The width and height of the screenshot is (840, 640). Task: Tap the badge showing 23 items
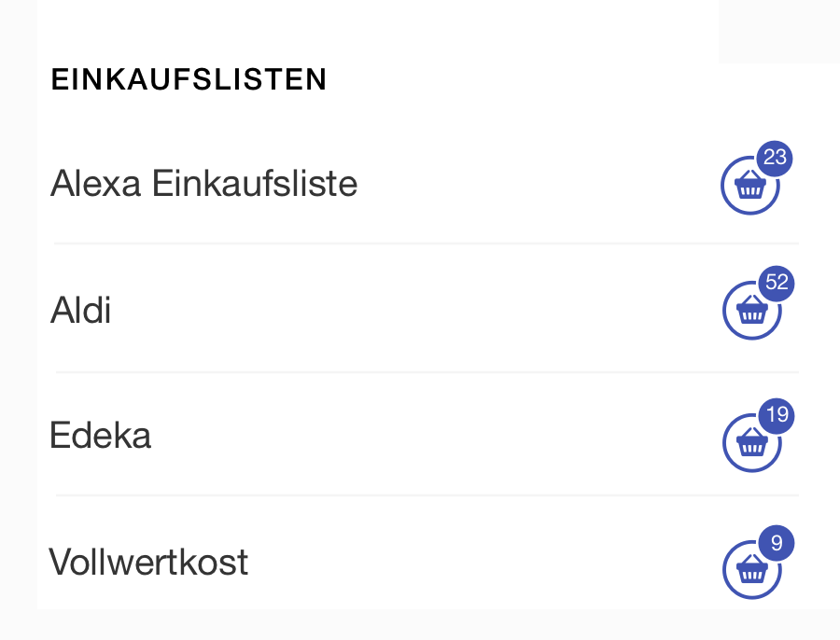(774, 159)
